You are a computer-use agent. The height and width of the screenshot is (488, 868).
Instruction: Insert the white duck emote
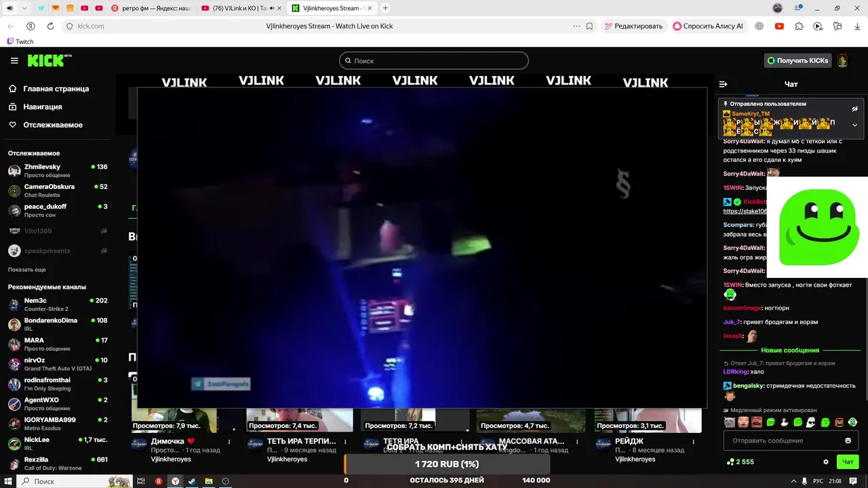coord(785,422)
